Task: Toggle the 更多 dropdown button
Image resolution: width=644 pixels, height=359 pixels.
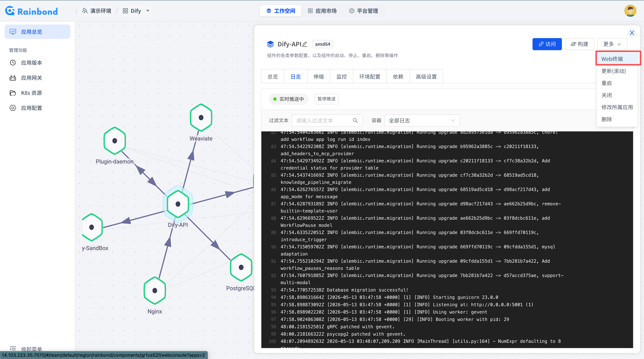Action: coord(612,44)
